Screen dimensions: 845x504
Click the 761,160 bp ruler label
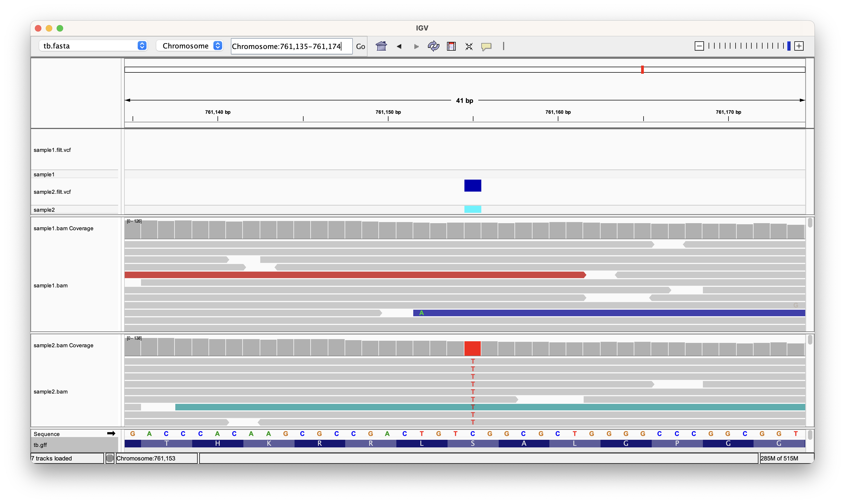[x=558, y=112]
